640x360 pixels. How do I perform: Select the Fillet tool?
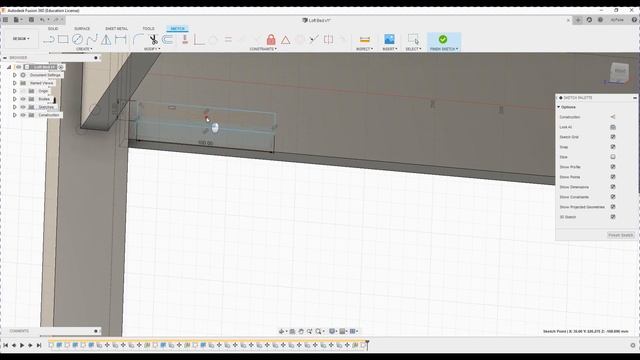(139, 39)
